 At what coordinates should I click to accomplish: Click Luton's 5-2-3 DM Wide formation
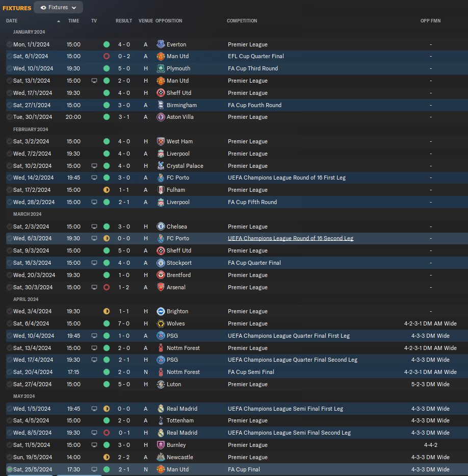pos(430,384)
